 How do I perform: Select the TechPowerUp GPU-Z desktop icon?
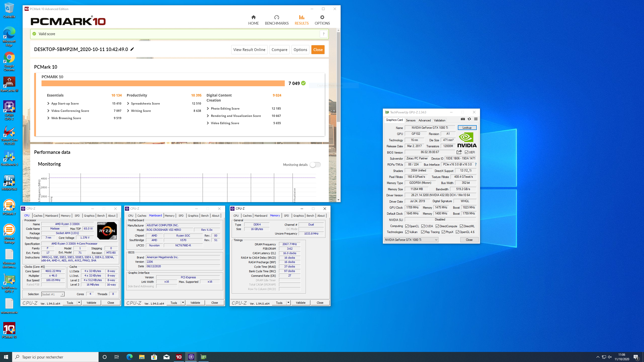9,283
